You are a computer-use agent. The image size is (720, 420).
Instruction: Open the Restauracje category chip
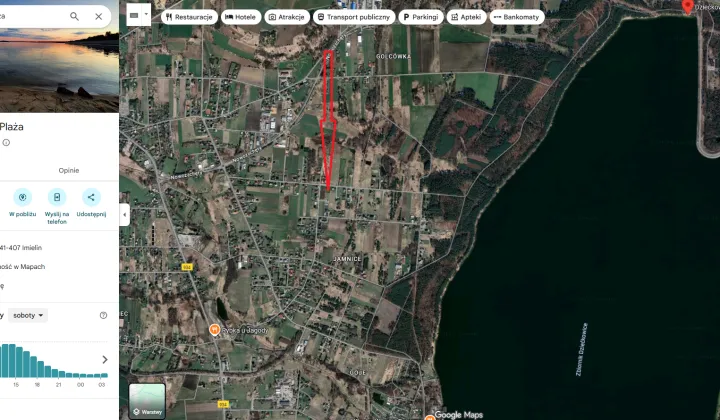coord(189,17)
